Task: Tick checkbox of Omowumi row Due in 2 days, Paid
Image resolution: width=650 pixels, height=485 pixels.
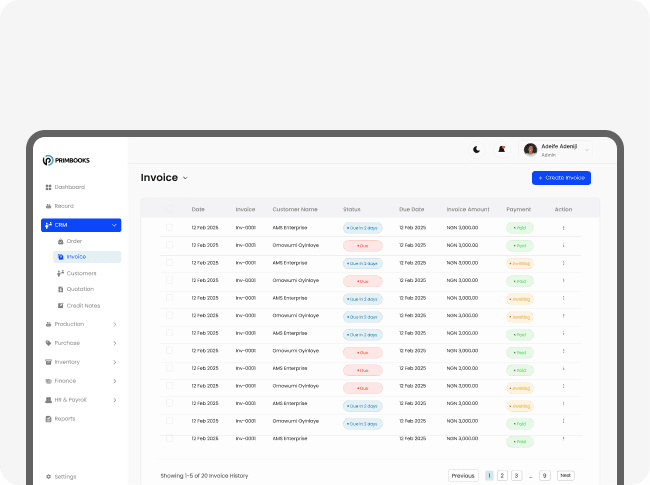Action: [169, 421]
